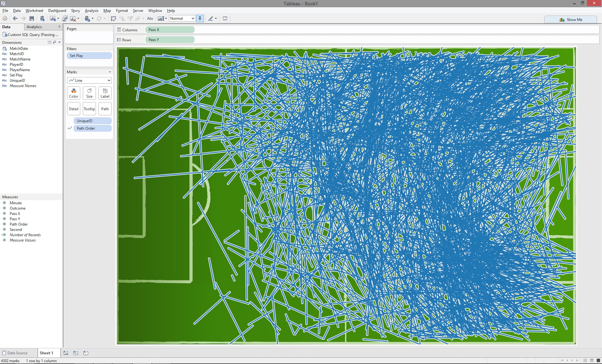Image resolution: width=602 pixels, height=364 pixels.
Task: Find a field using the Dimensions search icon
Action: tap(55, 42)
